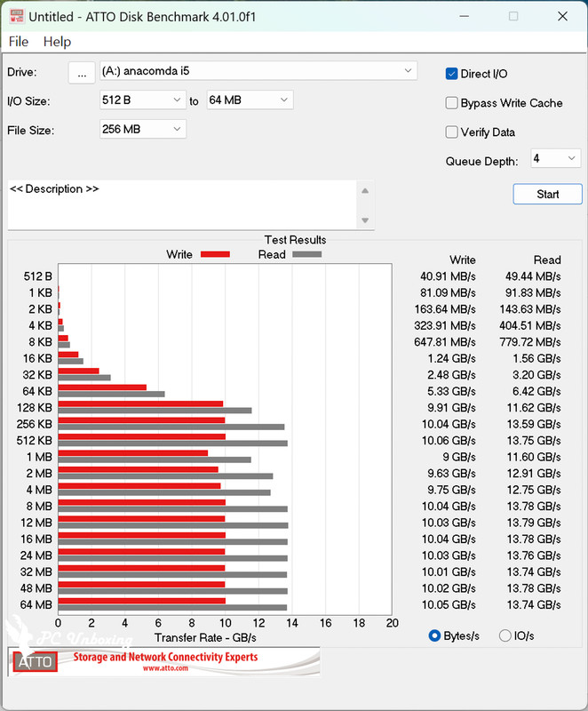Click the ATTO logo in the banner

(x=35, y=661)
